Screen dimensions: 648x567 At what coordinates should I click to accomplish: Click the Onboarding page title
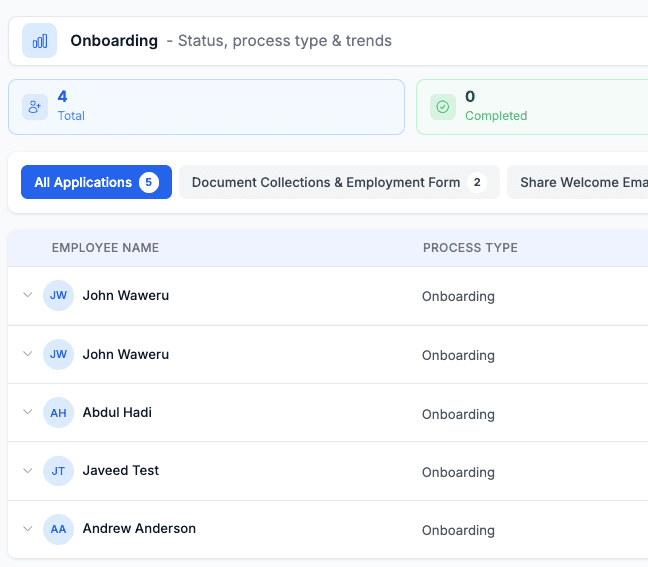(114, 41)
